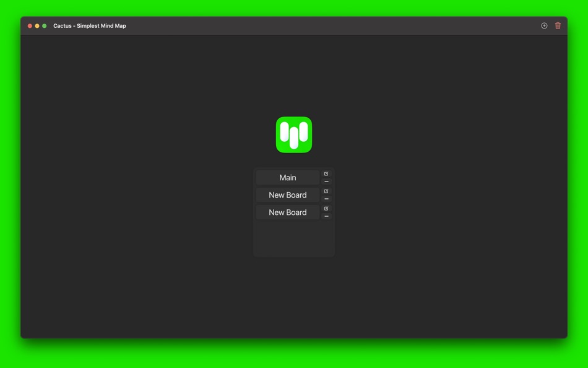Open the Main board
588x368 pixels.
point(288,178)
